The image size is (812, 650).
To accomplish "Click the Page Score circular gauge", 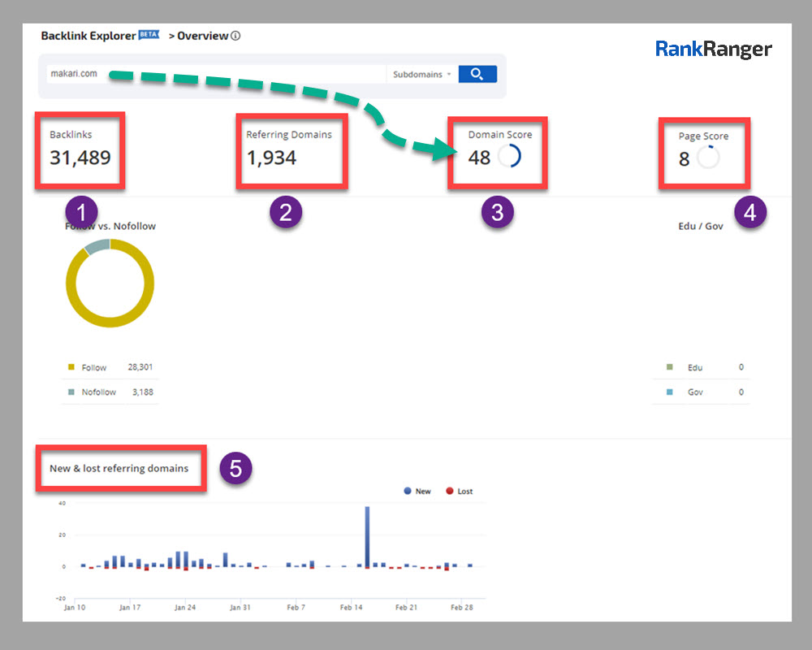I will pyautogui.click(x=708, y=158).
